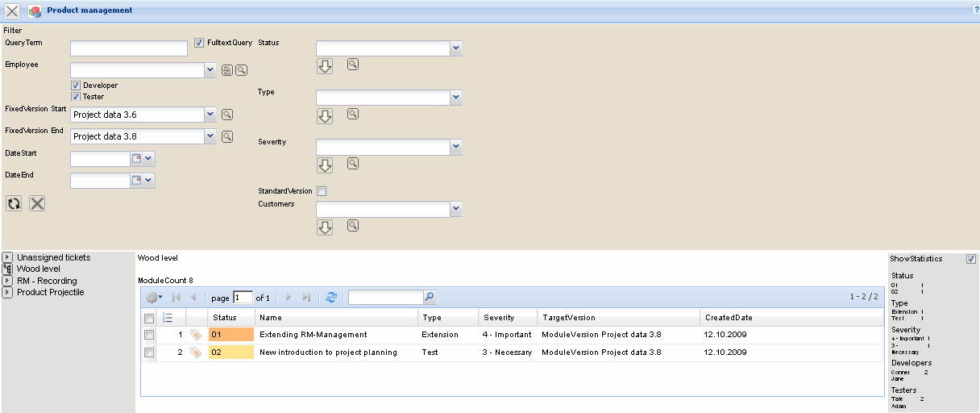Sort by the Severity column header
The image size is (980, 413).
click(x=499, y=318)
